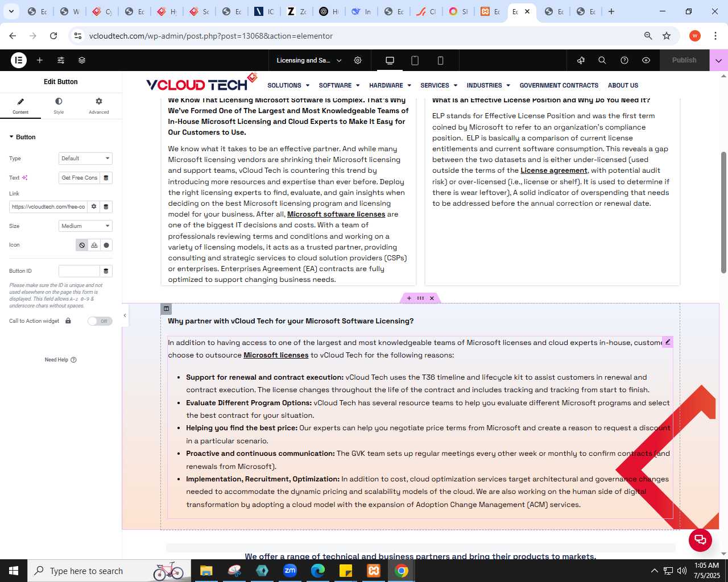Edit the button Text field
The image size is (728, 582).
(x=79, y=178)
